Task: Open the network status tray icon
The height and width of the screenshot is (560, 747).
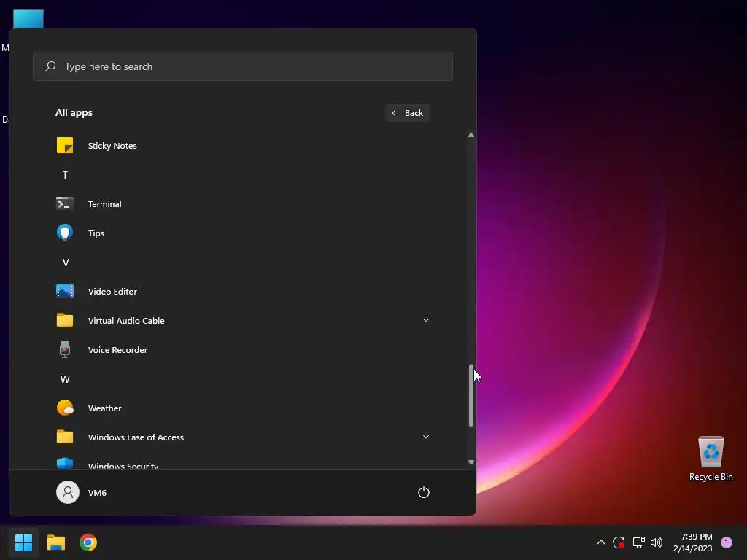Action: [x=638, y=542]
